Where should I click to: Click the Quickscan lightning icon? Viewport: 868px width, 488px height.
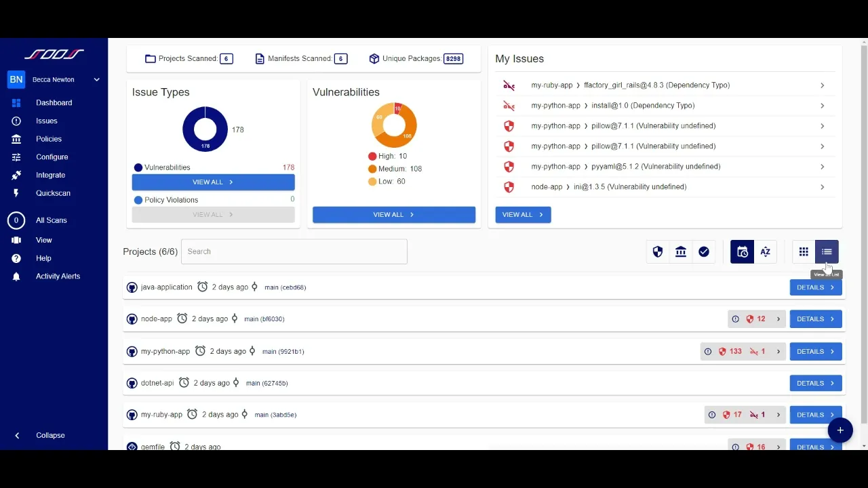16,193
